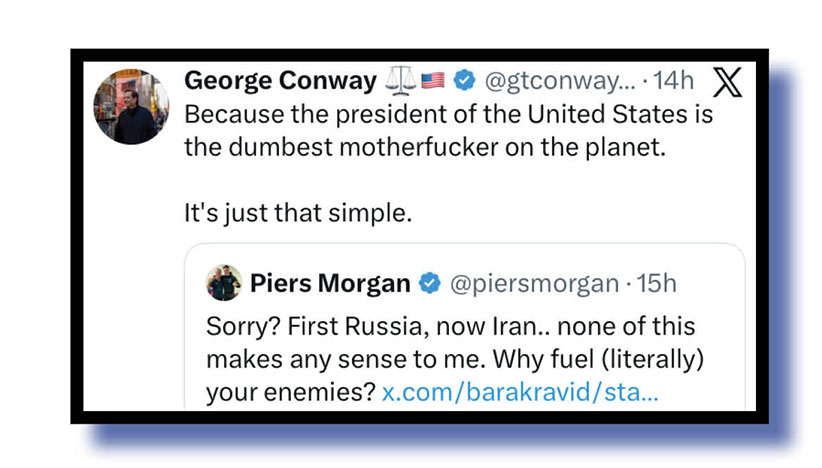Click the US flag emoji

click(432, 80)
